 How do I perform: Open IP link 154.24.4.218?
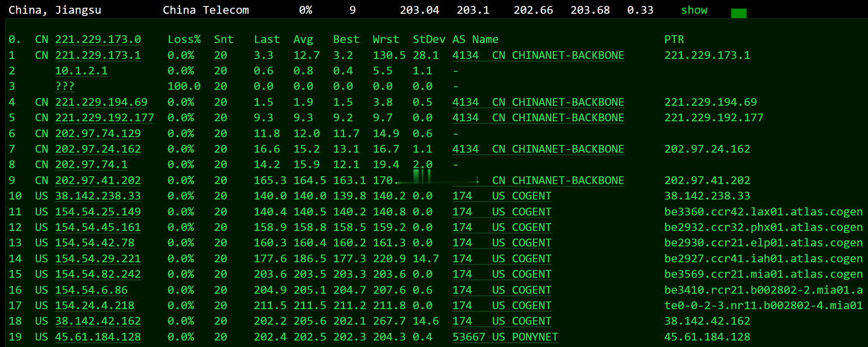[95, 306]
